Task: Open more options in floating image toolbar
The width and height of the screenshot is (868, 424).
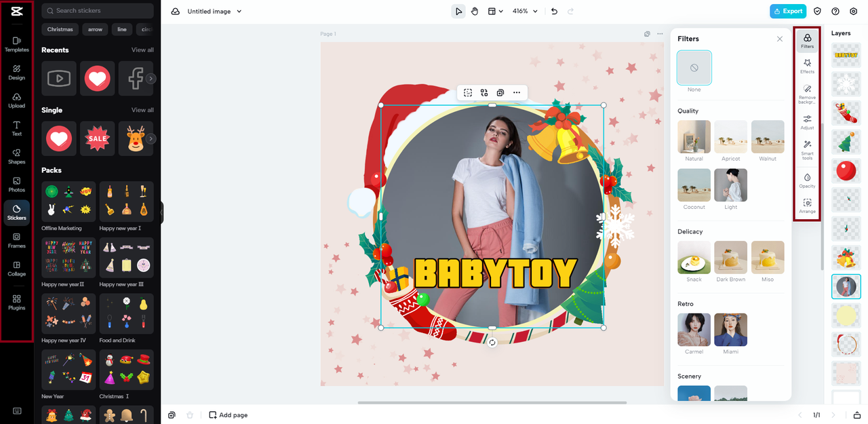Action: [517, 92]
